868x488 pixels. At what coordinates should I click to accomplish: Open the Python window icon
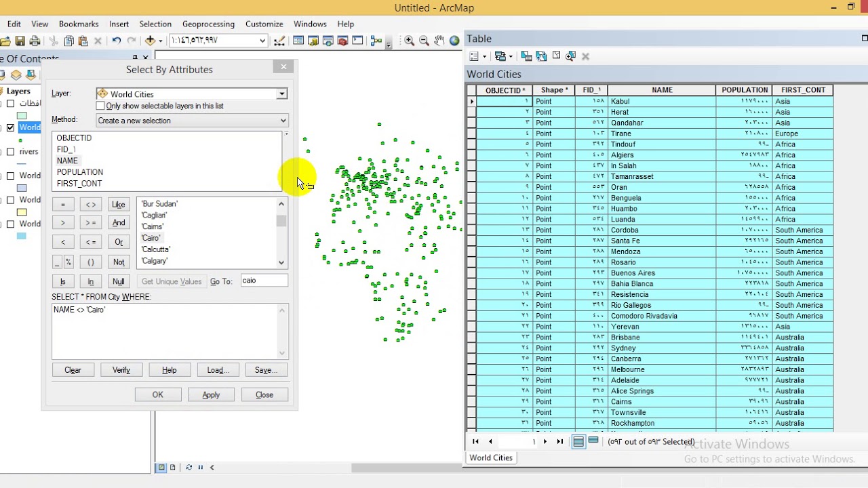tap(357, 41)
